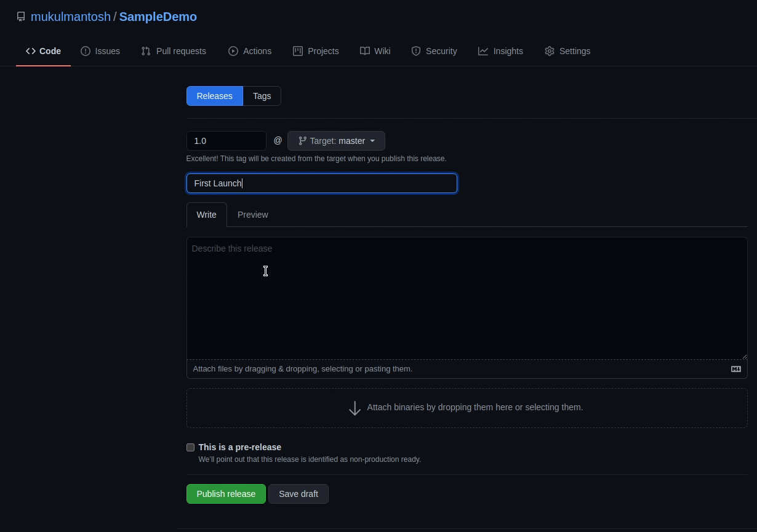Viewport: 757px width, 532px height.
Task: Open the Projects board tab
Action: click(x=316, y=51)
